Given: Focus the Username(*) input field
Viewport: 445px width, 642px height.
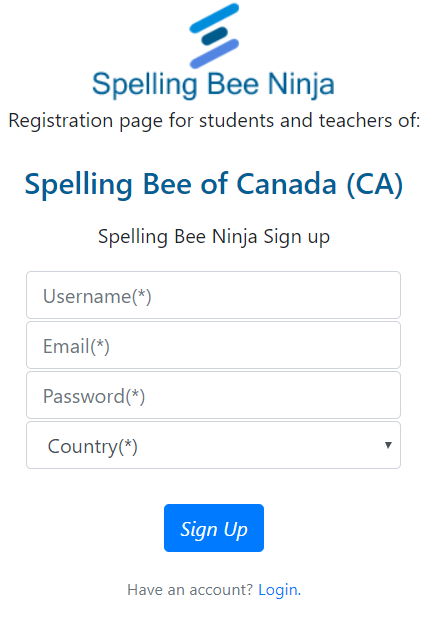Looking at the screenshot, I should (213, 295).
